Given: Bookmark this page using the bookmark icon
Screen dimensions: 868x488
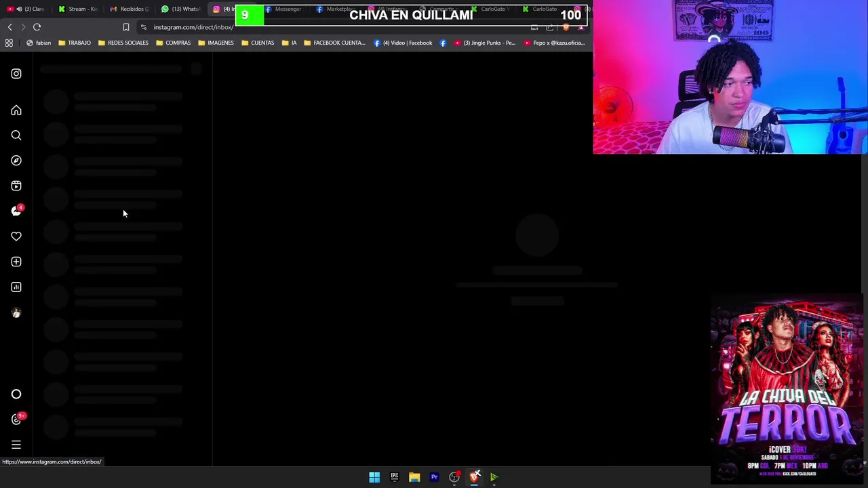Looking at the screenshot, I should tap(125, 27).
